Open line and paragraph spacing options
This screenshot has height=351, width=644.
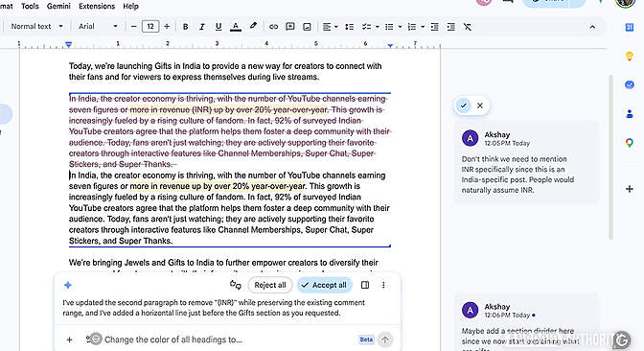pos(350,27)
